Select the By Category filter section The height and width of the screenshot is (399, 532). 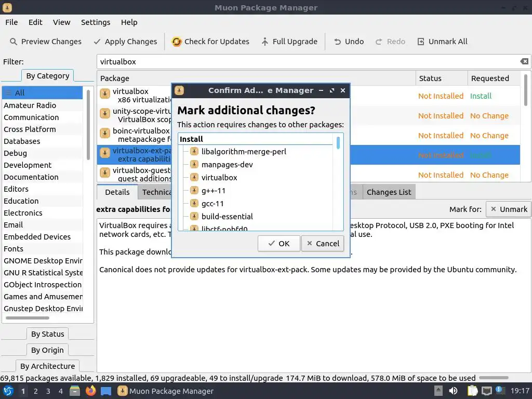point(47,76)
